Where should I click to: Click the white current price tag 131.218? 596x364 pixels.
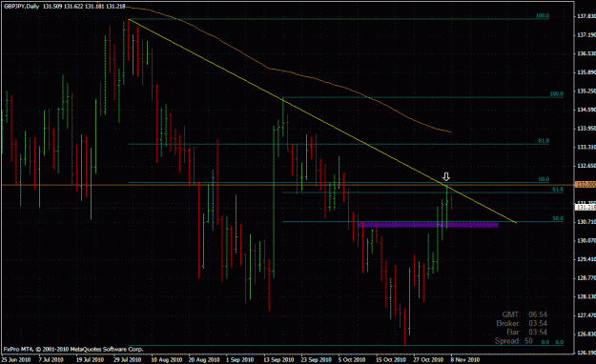click(x=586, y=208)
